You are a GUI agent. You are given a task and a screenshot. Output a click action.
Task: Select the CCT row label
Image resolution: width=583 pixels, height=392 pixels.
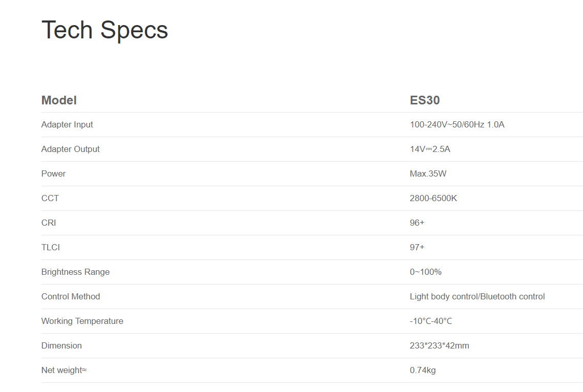tap(50, 198)
